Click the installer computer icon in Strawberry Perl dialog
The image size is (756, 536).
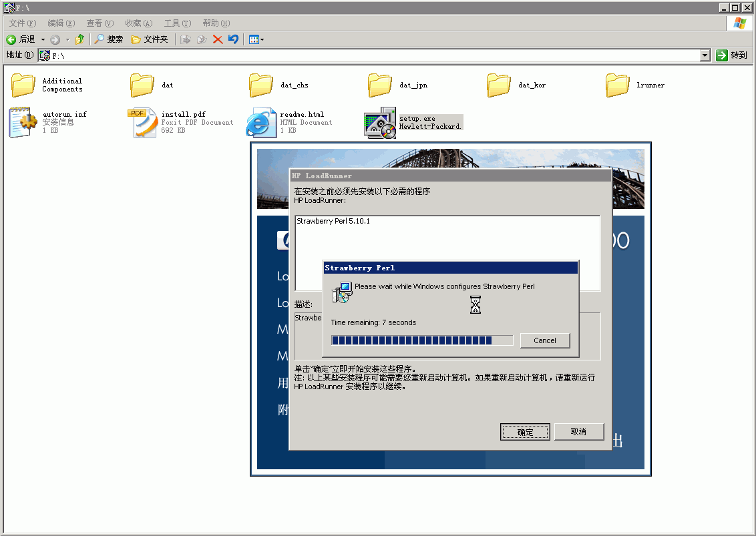[x=342, y=292]
